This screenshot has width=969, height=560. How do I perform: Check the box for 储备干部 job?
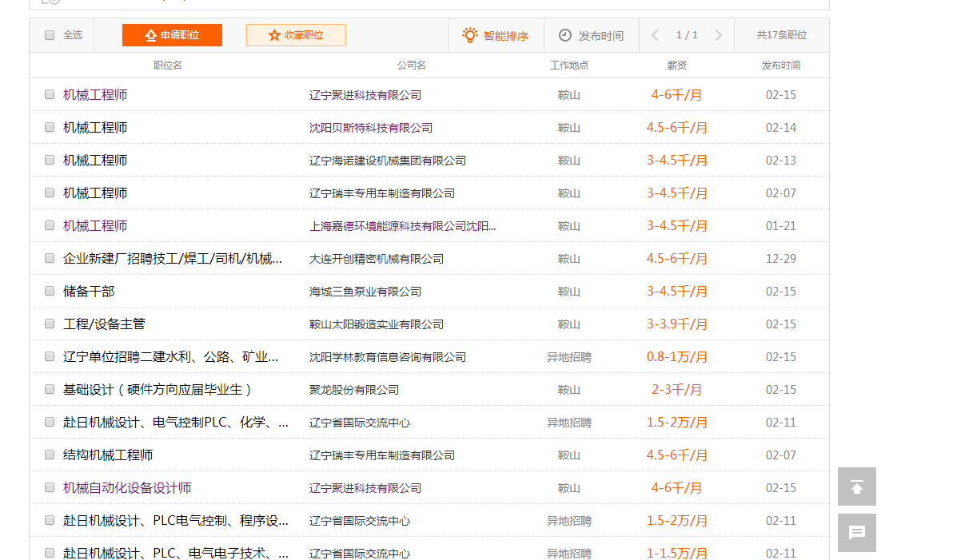click(x=50, y=292)
